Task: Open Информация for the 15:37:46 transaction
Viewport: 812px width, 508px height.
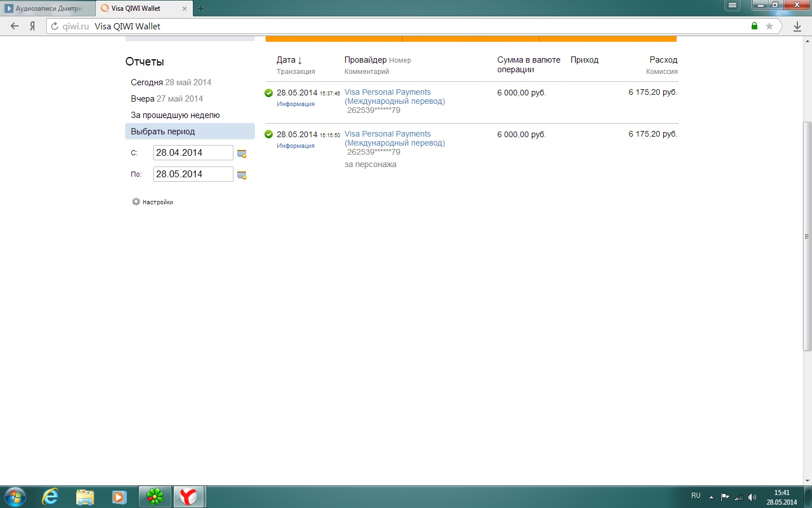Action: [295, 104]
